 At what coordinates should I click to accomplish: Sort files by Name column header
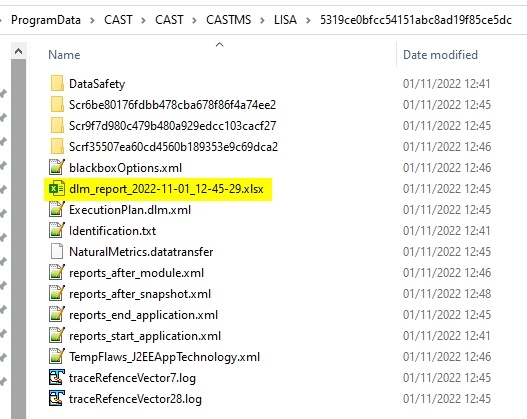tap(64, 55)
